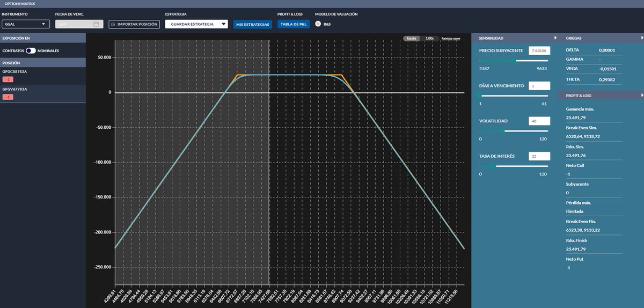Adjust the Volatilidad slider
This screenshot has width=644, height=308.
pos(514,131)
